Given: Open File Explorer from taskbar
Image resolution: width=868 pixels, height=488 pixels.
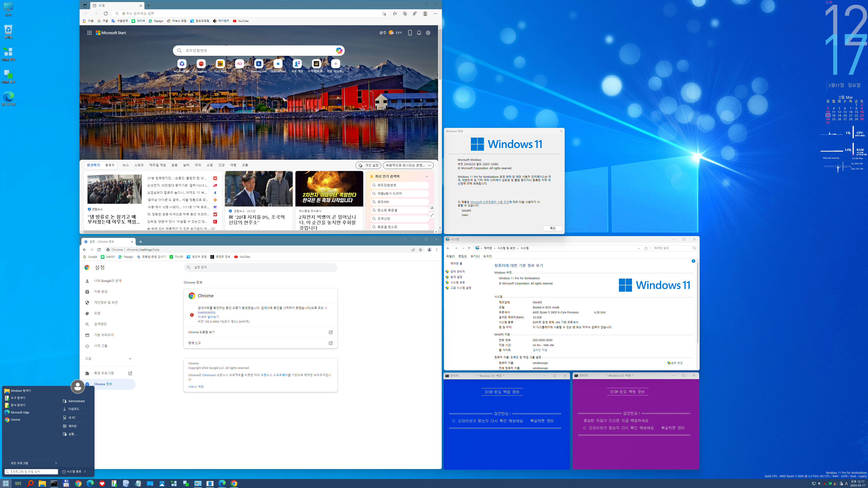Looking at the screenshot, I should point(42,484).
